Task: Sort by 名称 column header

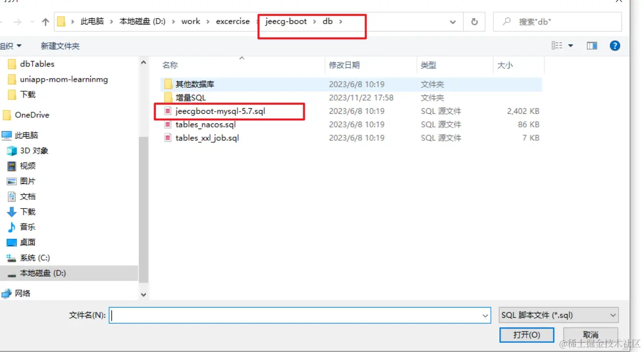Action: [170, 65]
